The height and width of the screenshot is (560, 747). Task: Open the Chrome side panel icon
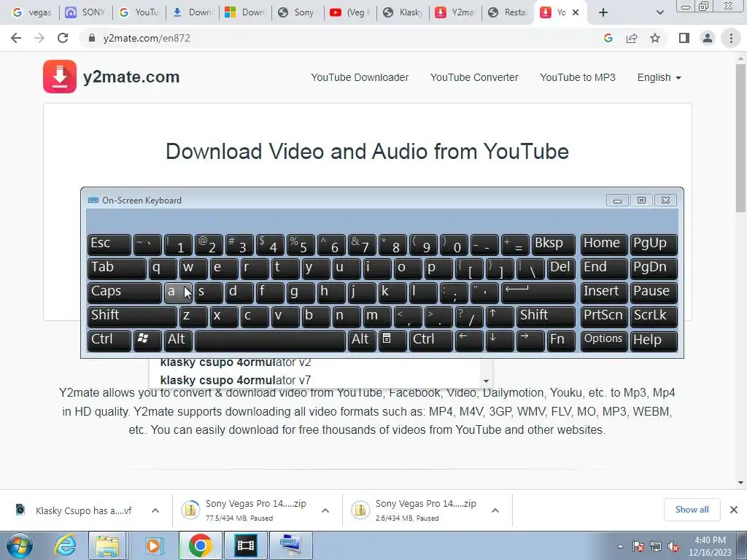(684, 38)
